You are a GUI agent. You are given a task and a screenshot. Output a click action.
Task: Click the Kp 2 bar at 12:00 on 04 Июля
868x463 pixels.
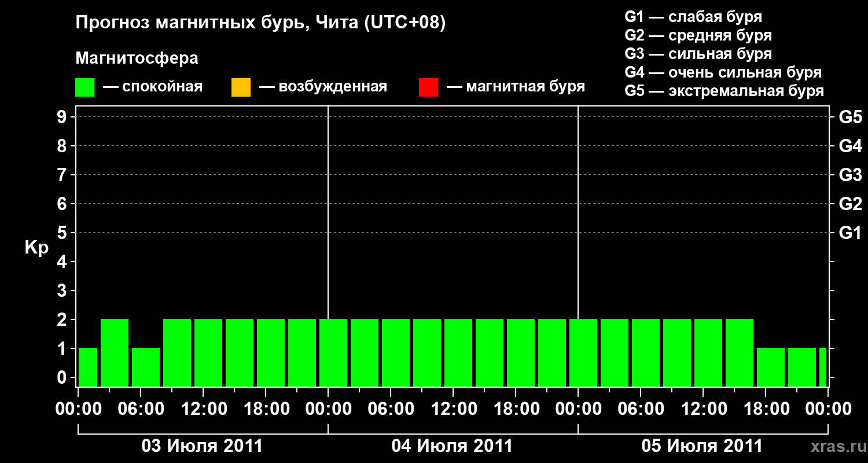(x=458, y=352)
